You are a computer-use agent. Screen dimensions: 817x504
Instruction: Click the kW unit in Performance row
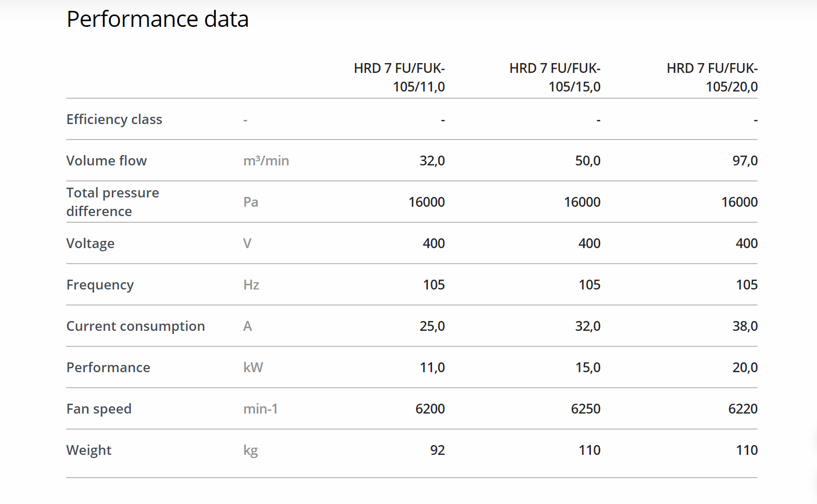[253, 368]
